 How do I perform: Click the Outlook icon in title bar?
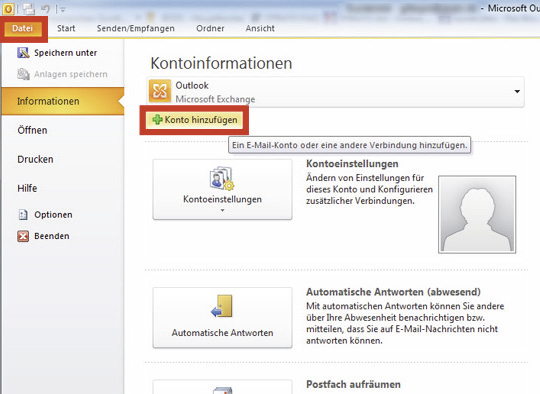tap(8, 9)
